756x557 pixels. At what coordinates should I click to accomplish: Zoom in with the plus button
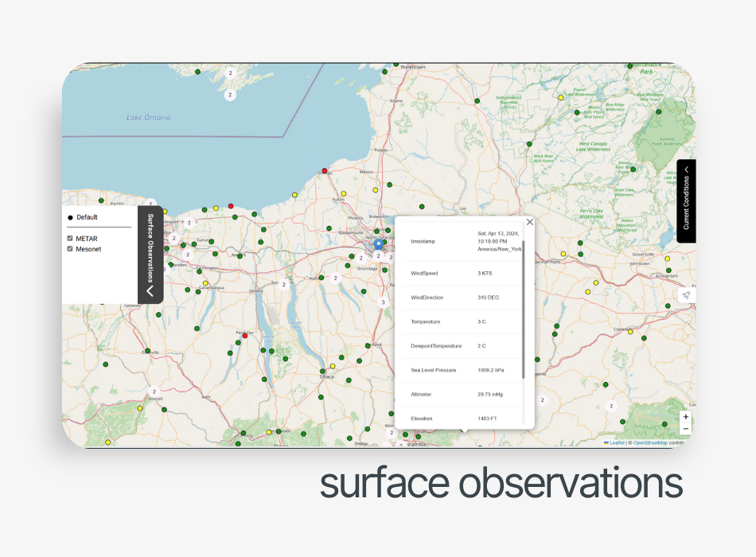tap(686, 417)
